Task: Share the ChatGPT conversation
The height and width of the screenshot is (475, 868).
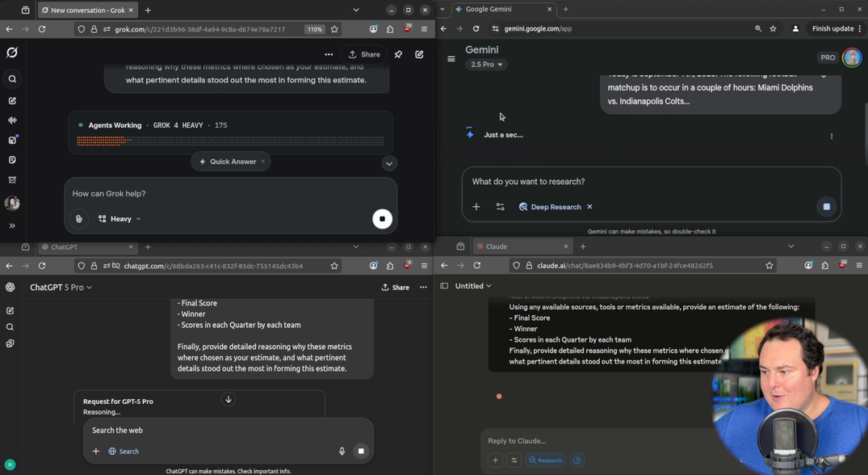Action: (x=396, y=288)
